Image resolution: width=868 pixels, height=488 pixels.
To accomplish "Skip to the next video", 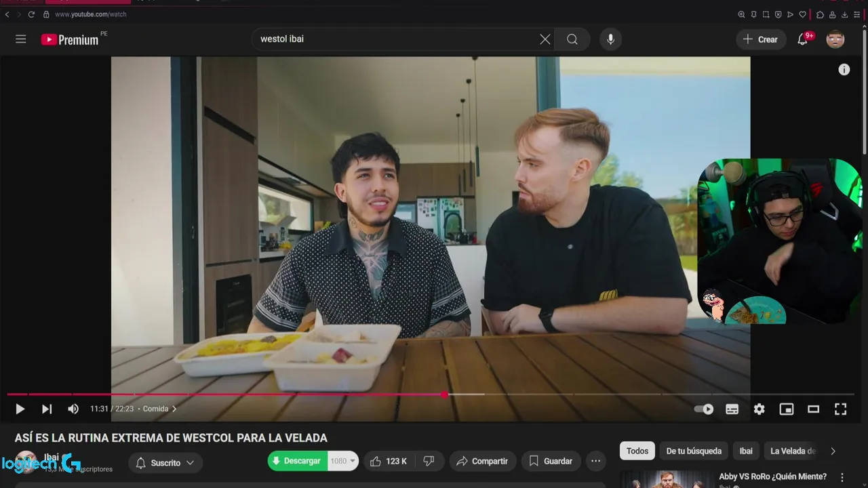I will point(46,409).
